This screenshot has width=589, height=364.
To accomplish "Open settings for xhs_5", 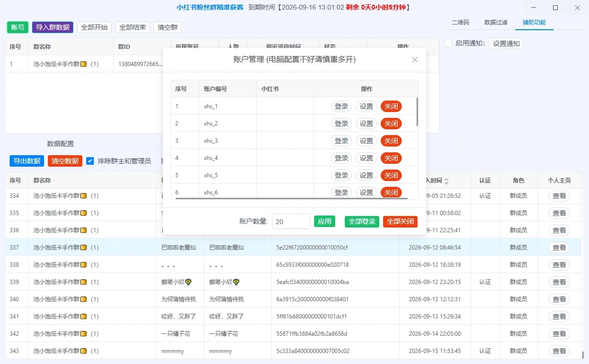I will pos(366,175).
